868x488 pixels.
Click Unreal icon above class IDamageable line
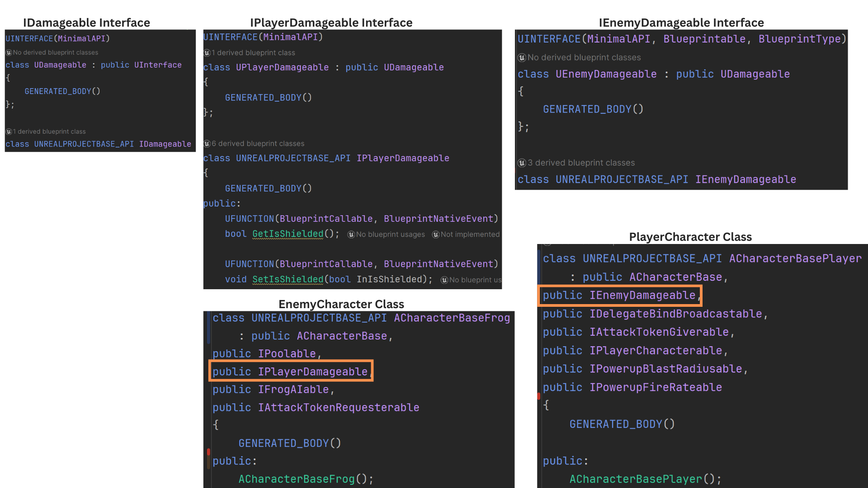pos(9,131)
